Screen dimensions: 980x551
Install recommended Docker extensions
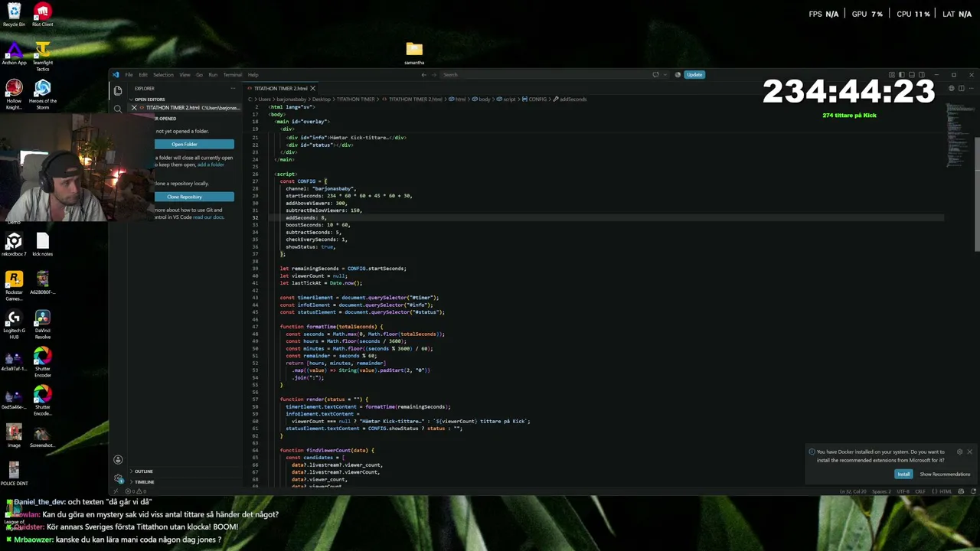[x=903, y=474]
